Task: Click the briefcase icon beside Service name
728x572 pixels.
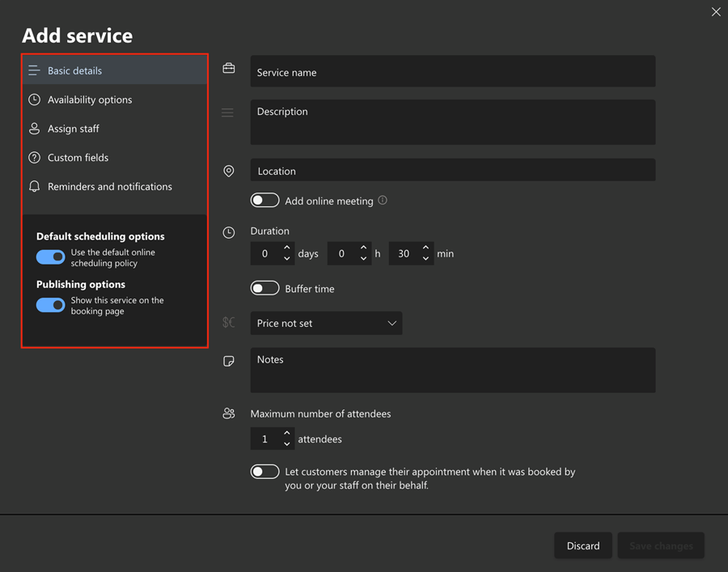Action: pyautogui.click(x=228, y=68)
